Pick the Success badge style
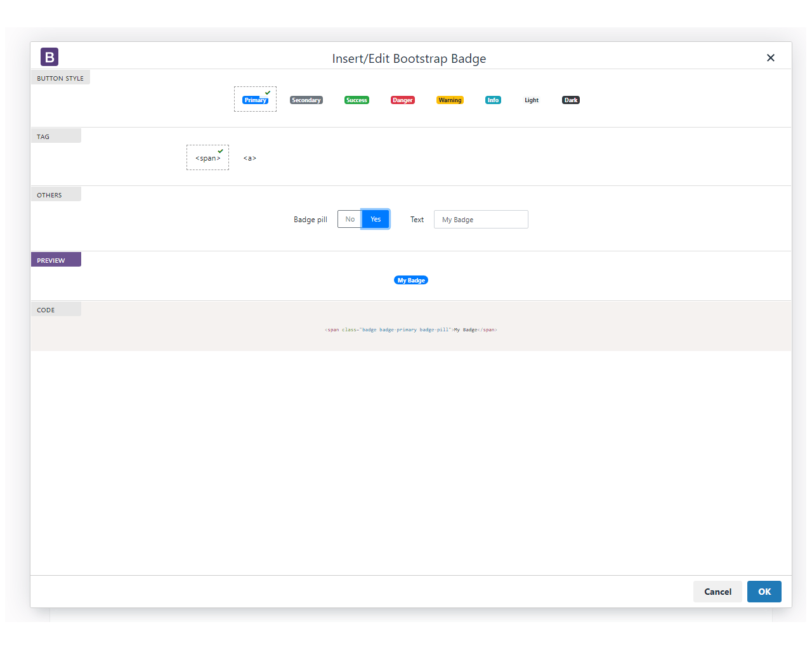The height and width of the screenshot is (650, 812). [x=357, y=100]
